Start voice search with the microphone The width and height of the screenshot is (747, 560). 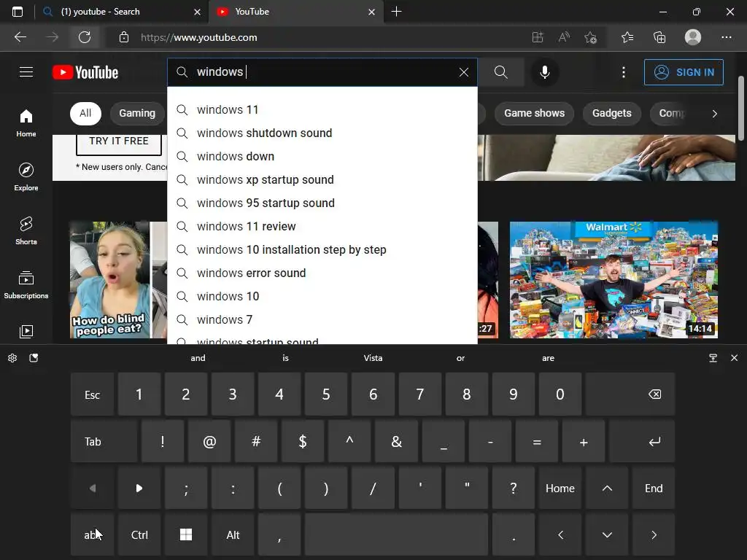click(x=544, y=72)
